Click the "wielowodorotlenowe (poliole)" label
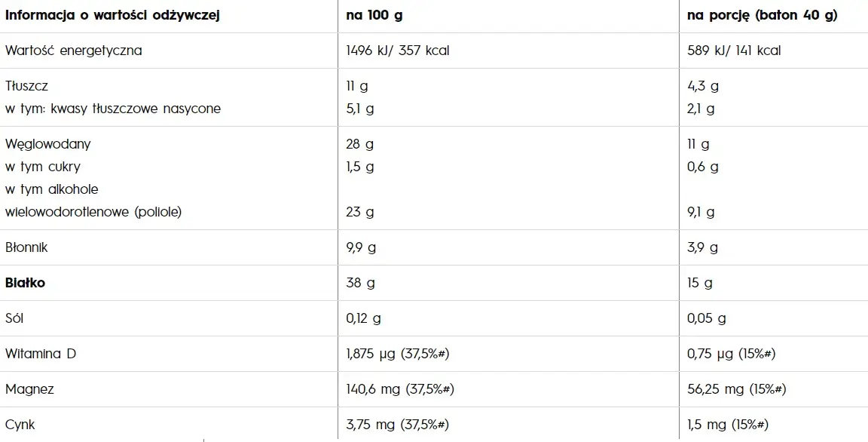 pyautogui.click(x=93, y=212)
